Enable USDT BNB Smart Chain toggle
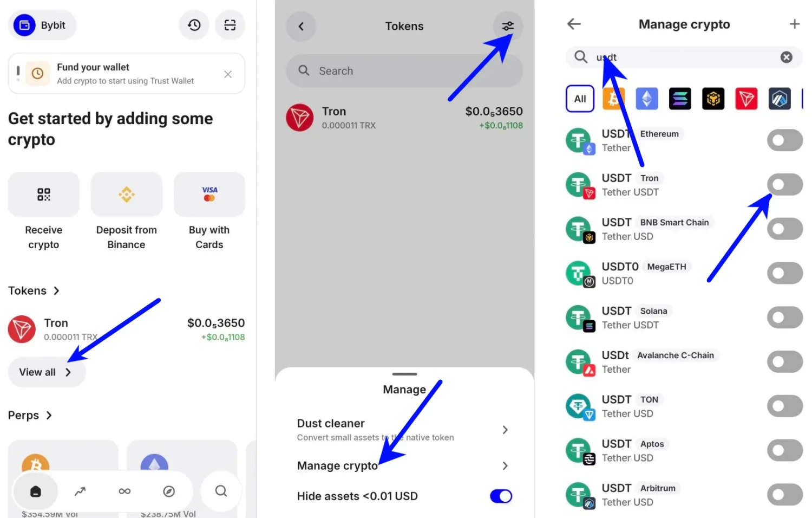 point(785,229)
